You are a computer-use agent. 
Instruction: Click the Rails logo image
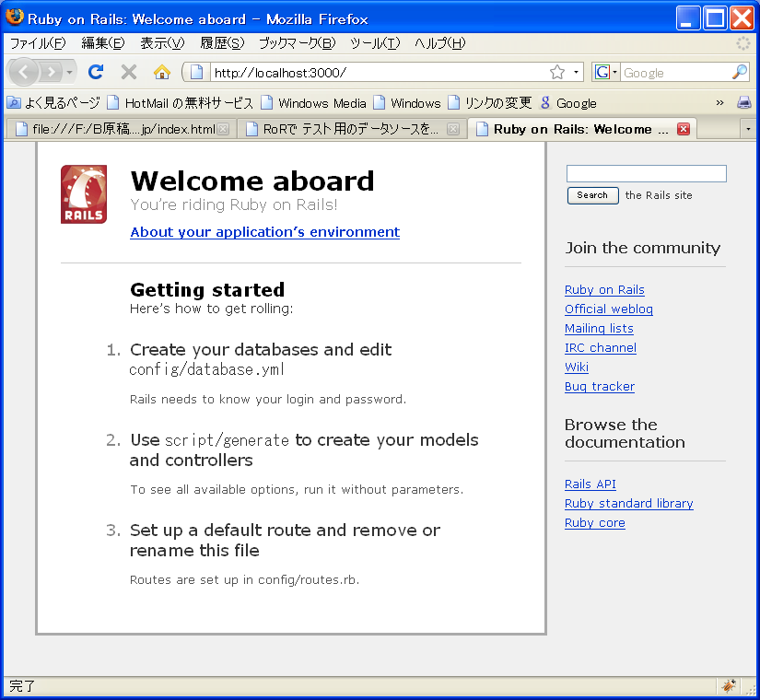(x=84, y=194)
